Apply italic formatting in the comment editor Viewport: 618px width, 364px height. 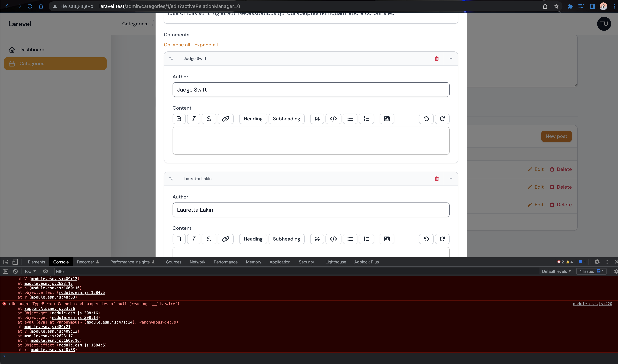tap(194, 119)
